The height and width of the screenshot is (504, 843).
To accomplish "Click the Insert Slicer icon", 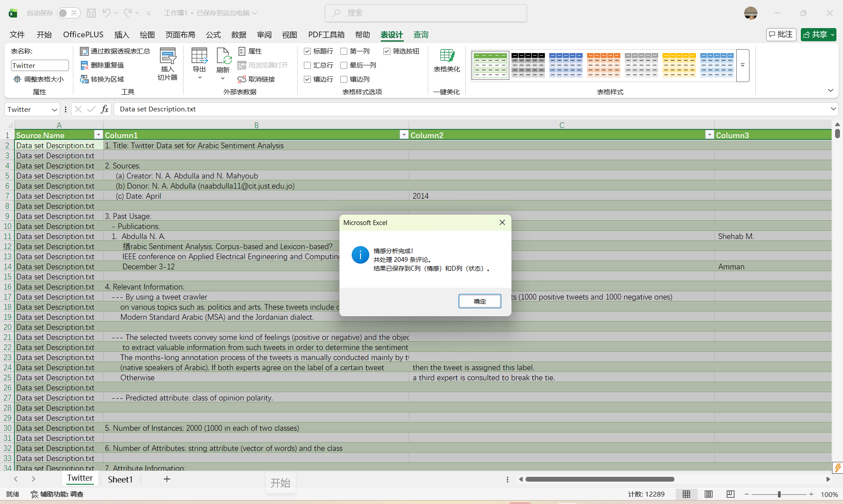I will pyautogui.click(x=168, y=57).
